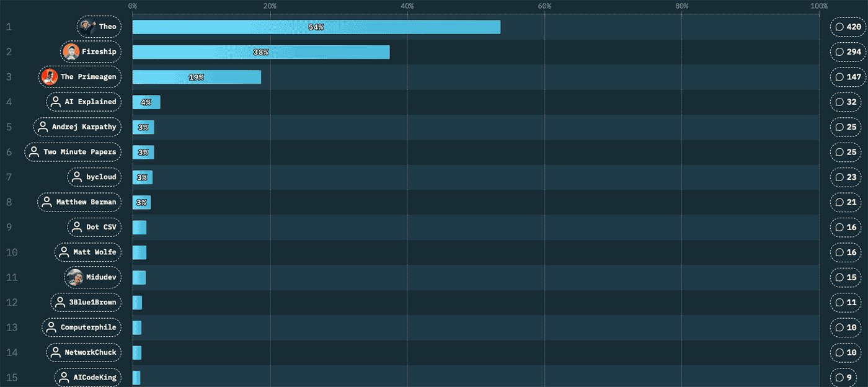This screenshot has width=868, height=387.
Task: Click the 20% axis label
Action: click(x=270, y=6)
